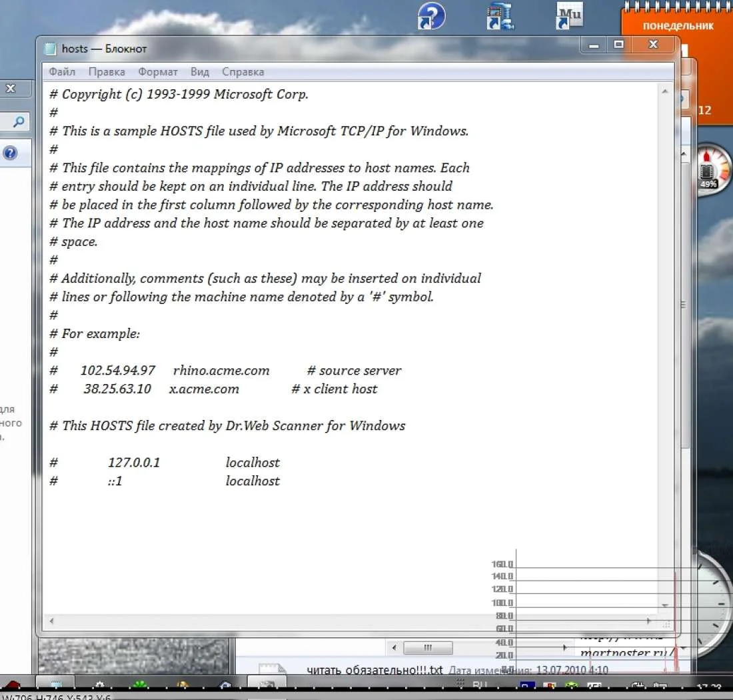Click the line 'This is a sample HOSTS file'
Viewport: 733px width, 700px height.
pyautogui.click(x=259, y=131)
